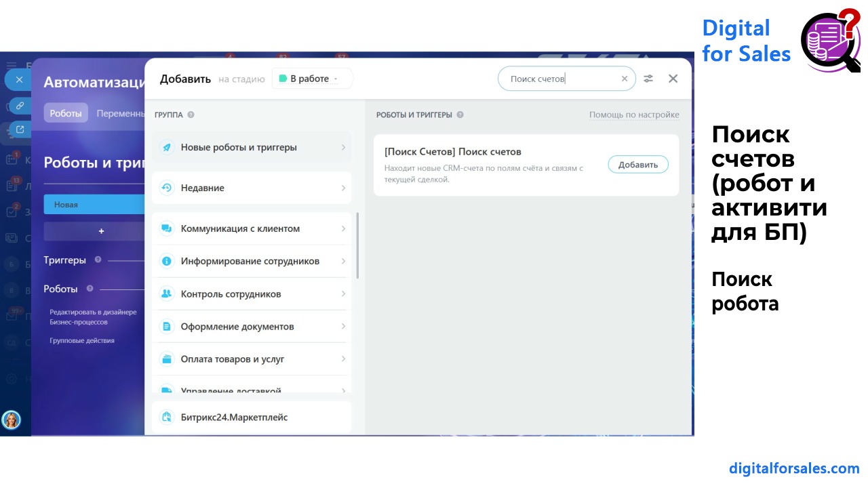Click the rocket icon for new robots
Viewport: 868px width, 488px height.
(166, 147)
